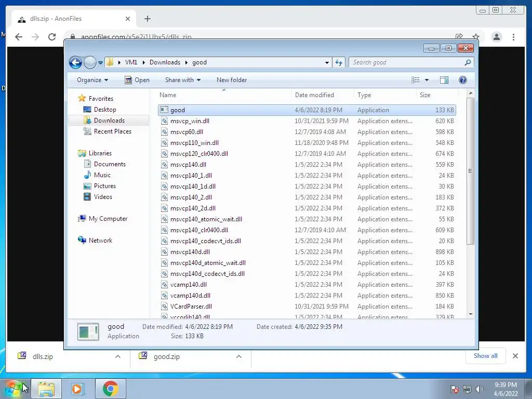Open the Share with menu
Viewport: 532px width, 399px height.
182,80
